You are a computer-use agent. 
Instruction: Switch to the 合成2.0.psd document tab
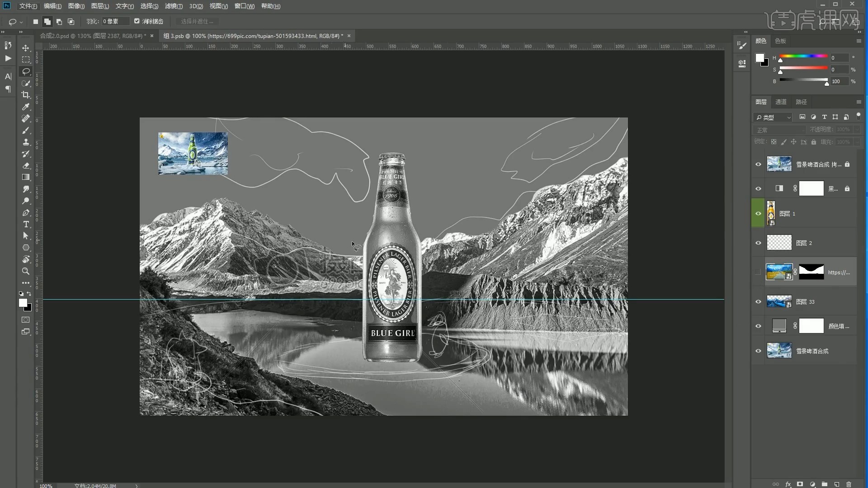pos(93,36)
